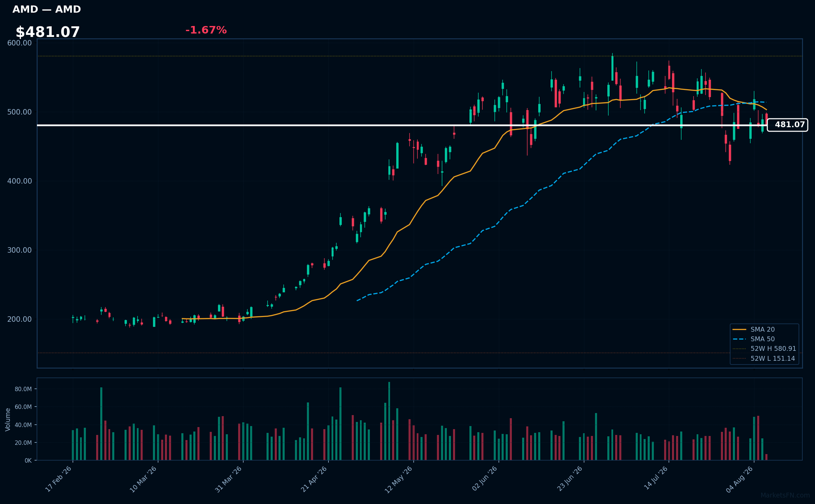Click the 481.07 price label on right axis
Screen dimensions: 815x504
click(x=787, y=125)
